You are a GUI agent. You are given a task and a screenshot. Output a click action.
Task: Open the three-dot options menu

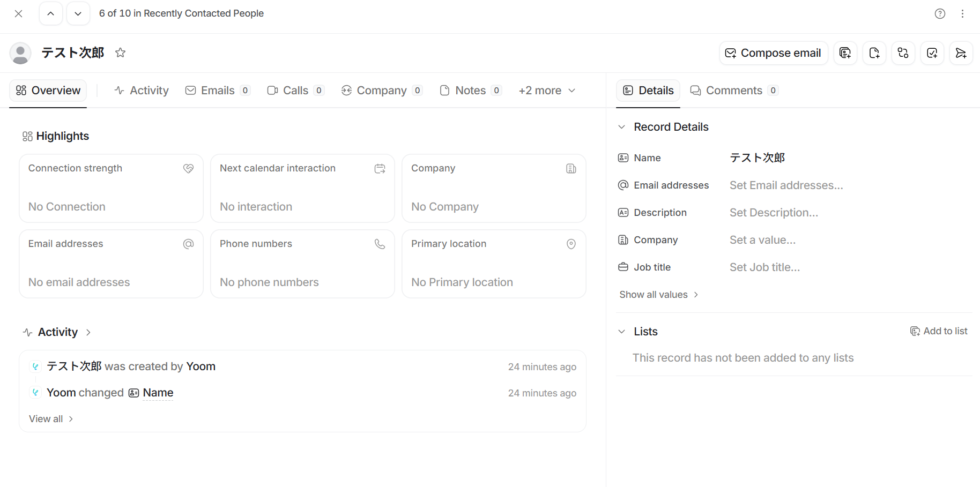tap(962, 14)
